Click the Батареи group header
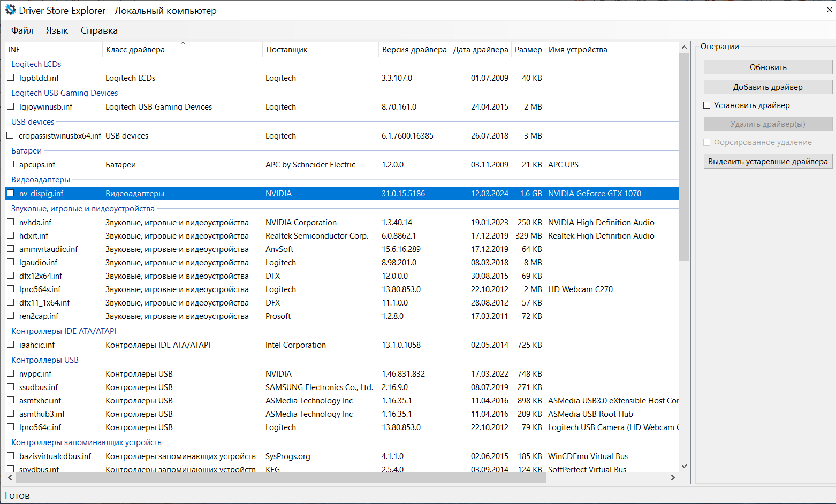 tap(27, 151)
